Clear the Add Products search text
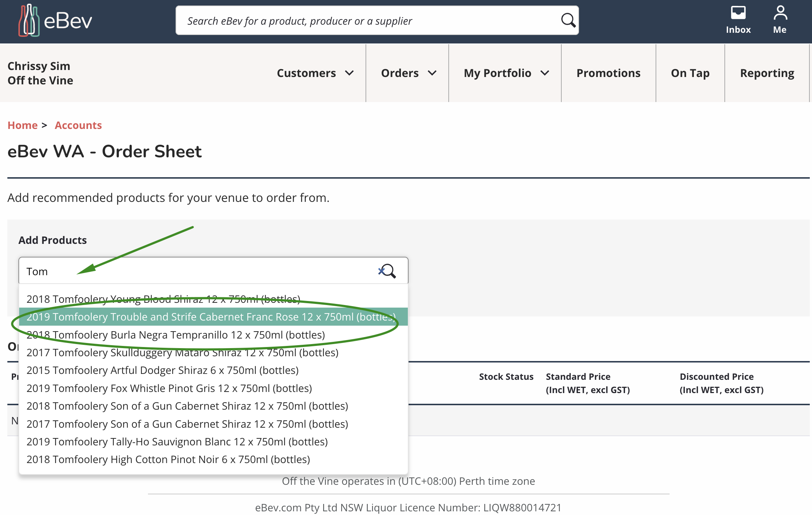812x515 pixels. pyautogui.click(x=381, y=271)
